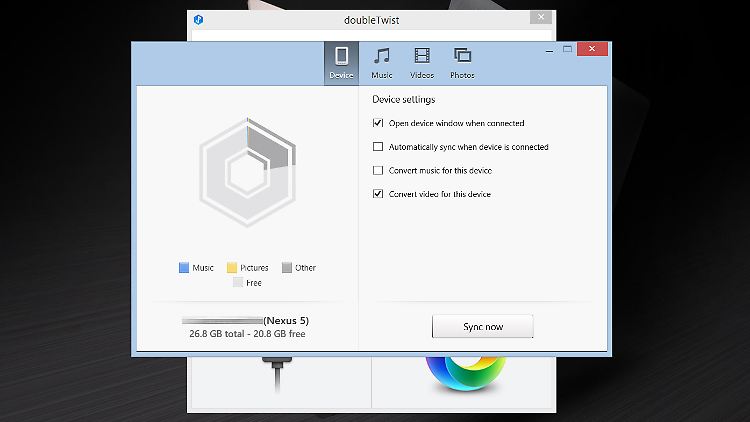Click the gray Other legend swatch
Image resolution: width=750 pixels, height=422 pixels.
pos(287,267)
